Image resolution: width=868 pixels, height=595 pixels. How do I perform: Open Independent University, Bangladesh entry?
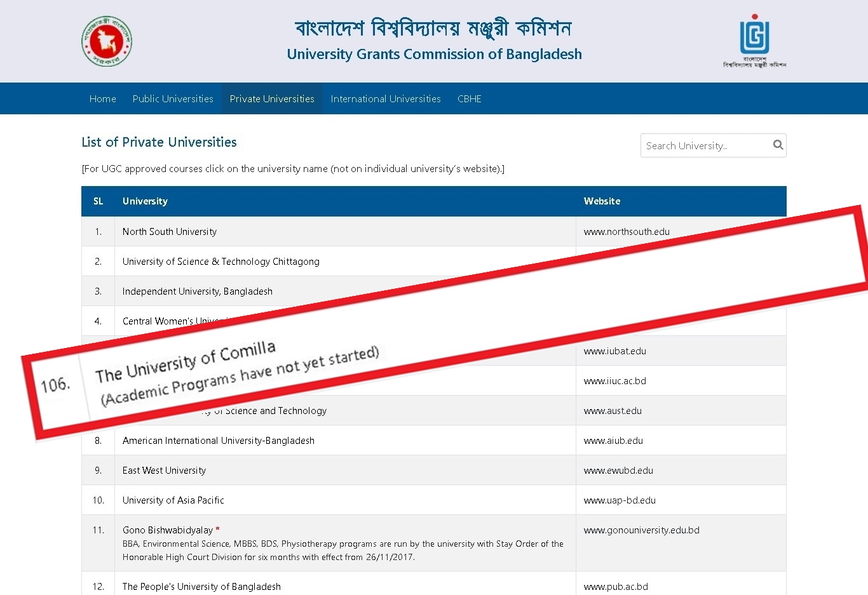(x=198, y=291)
